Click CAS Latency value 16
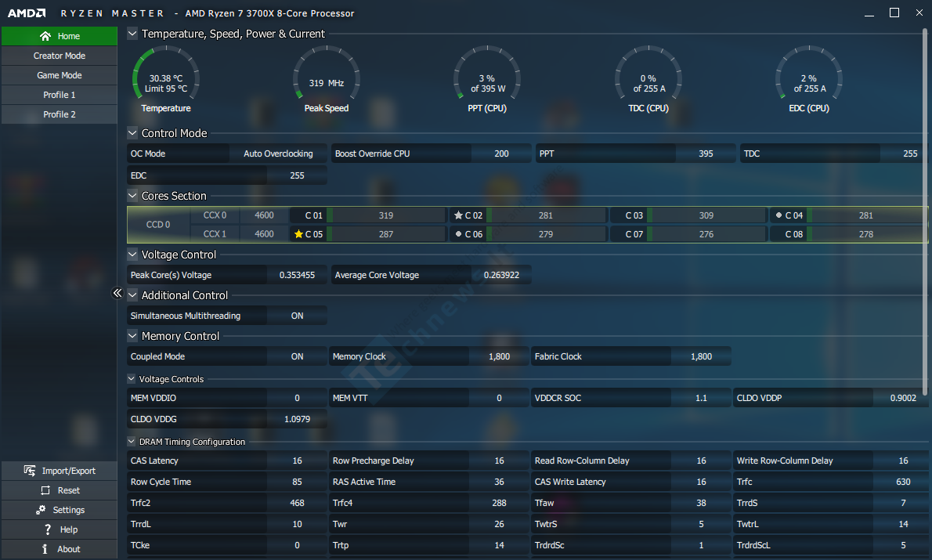 [x=297, y=461]
